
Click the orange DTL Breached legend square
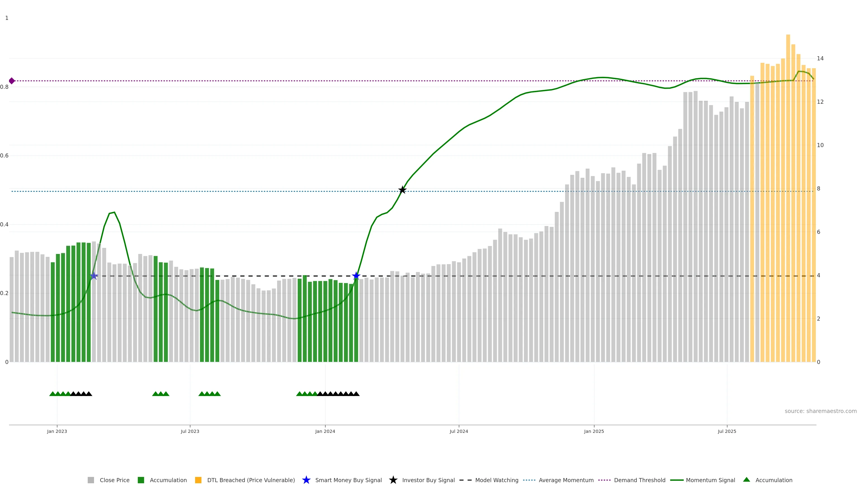[x=198, y=480]
